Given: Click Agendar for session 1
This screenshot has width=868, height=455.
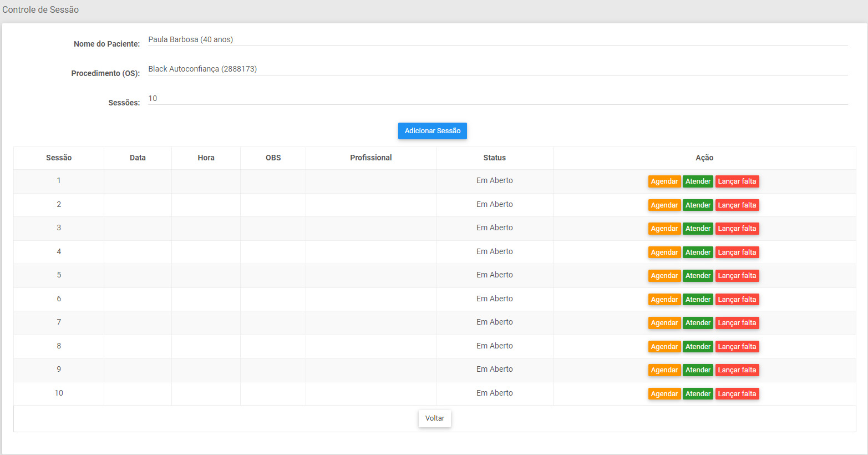Looking at the screenshot, I should (664, 181).
